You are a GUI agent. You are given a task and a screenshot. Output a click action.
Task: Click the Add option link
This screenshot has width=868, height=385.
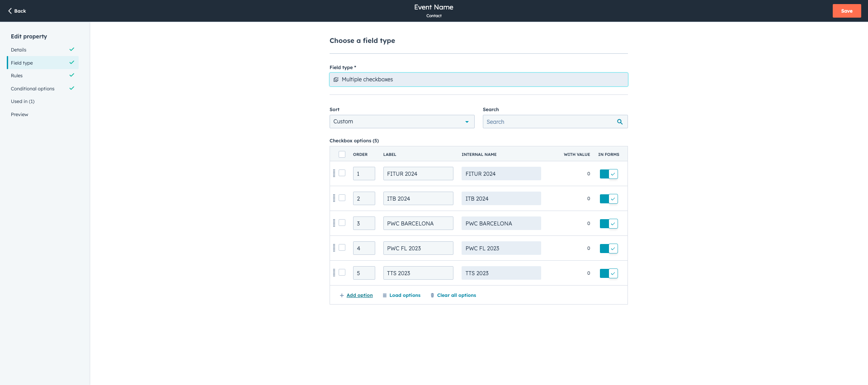[x=360, y=296]
